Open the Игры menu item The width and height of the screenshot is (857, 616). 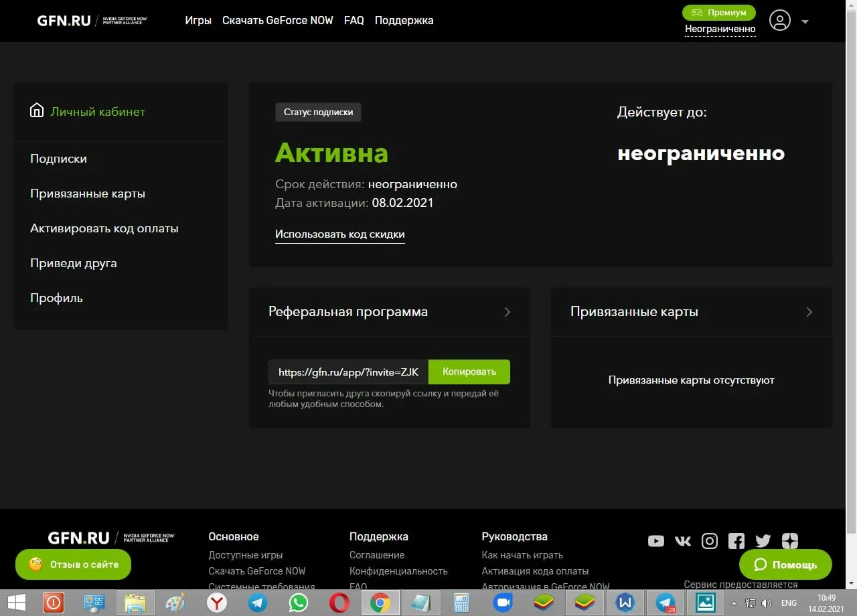coord(198,20)
